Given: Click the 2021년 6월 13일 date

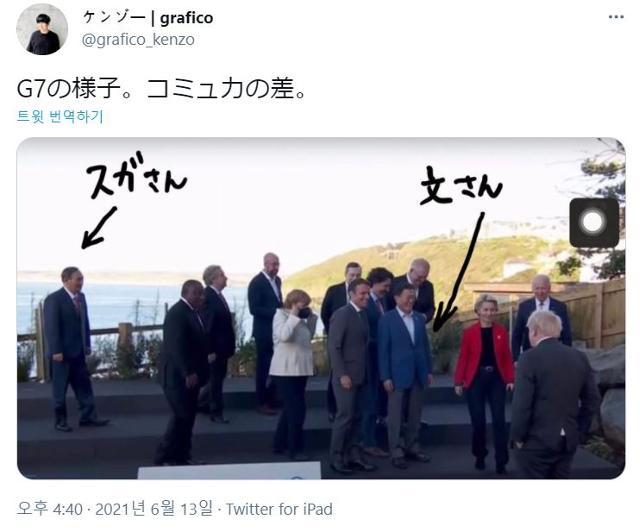Looking at the screenshot, I should pyautogui.click(x=154, y=509).
